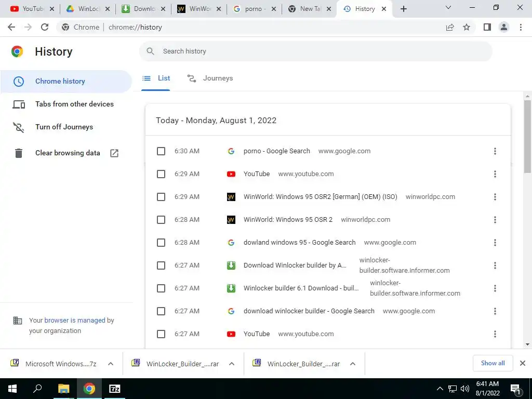Expand options for first WinLocker_Builder rar download
The width and height of the screenshot is (532, 399).
(232, 364)
